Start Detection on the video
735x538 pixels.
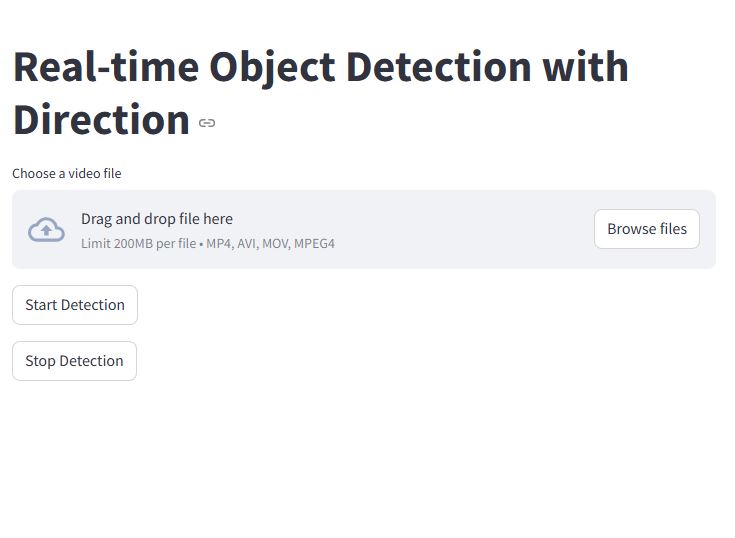coord(75,305)
